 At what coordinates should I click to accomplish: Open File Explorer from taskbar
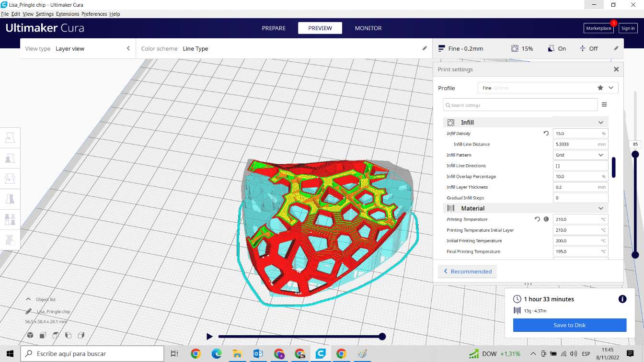pos(237,354)
